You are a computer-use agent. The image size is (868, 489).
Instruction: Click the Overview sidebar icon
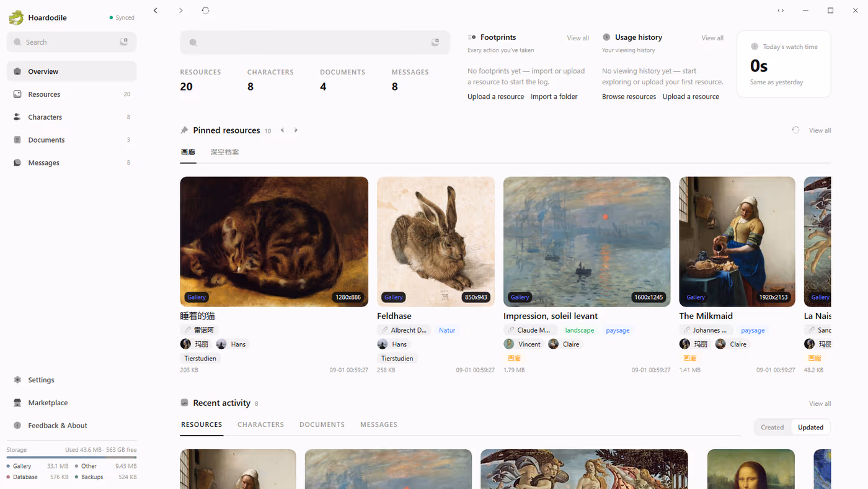click(17, 71)
